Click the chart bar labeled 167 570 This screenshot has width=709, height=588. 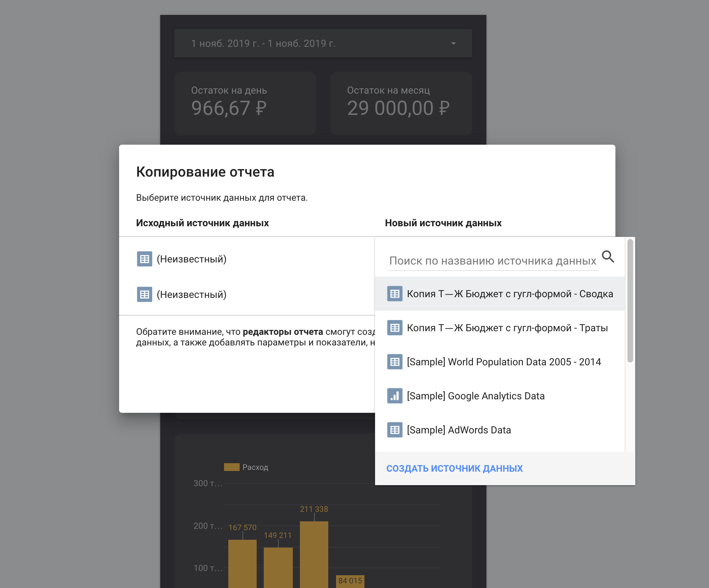point(242,564)
